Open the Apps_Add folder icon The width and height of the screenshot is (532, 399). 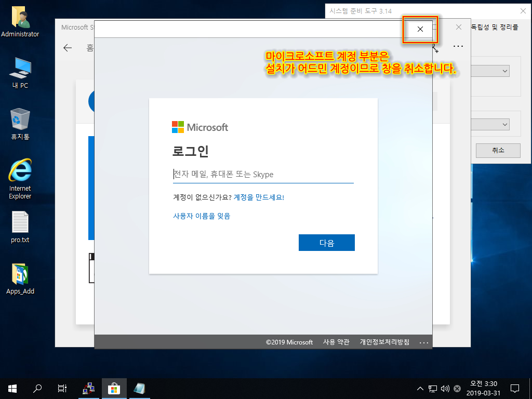coord(20,279)
